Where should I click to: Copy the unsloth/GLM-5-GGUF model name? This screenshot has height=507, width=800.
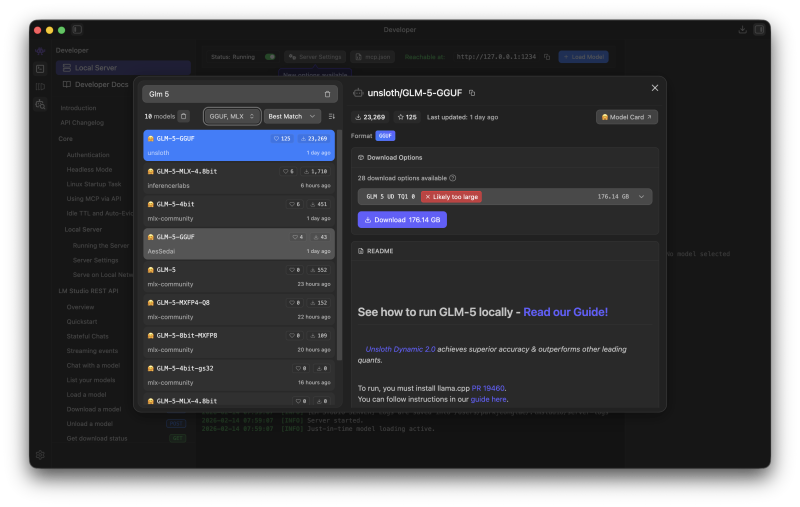473,93
